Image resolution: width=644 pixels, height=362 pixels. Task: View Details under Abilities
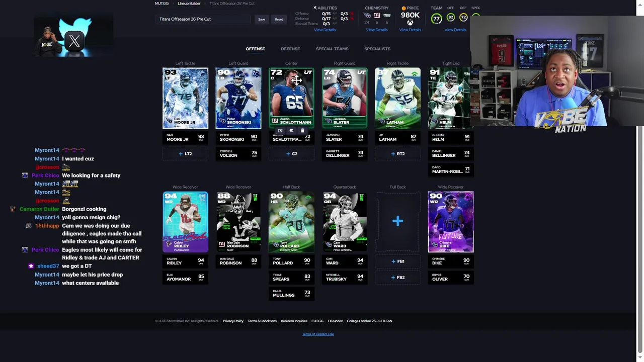tap(325, 30)
